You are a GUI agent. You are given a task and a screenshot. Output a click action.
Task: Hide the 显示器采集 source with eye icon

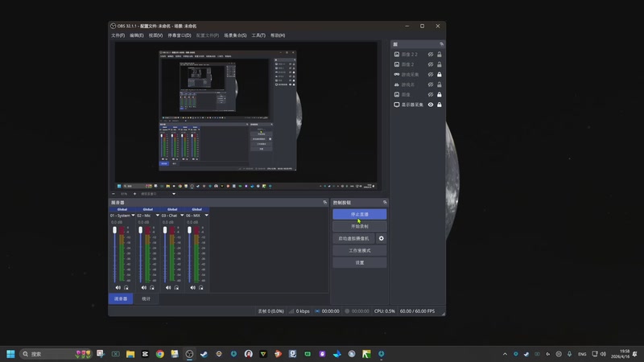click(x=431, y=105)
